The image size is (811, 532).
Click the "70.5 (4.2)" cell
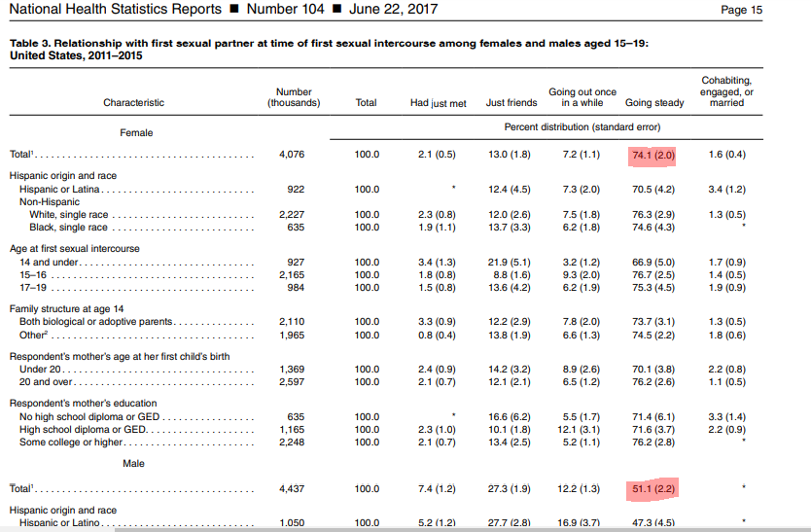[653, 190]
